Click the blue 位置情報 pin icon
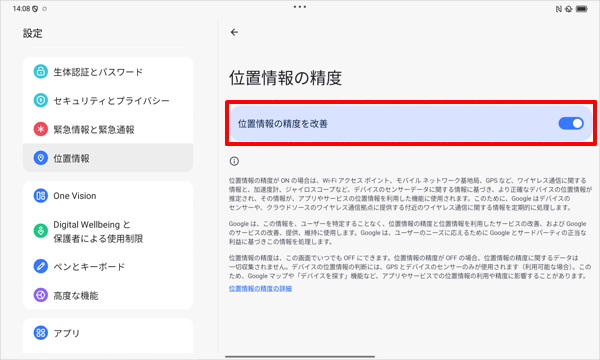 tap(41, 158)
